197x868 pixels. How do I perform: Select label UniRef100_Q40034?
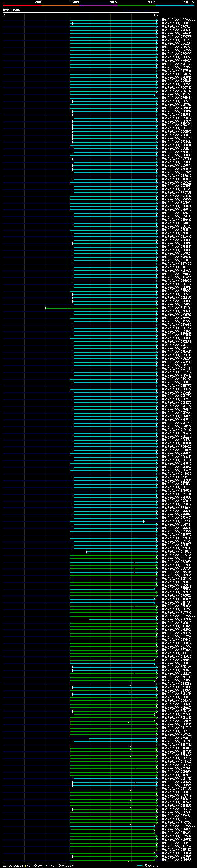[x=176, y=443]
